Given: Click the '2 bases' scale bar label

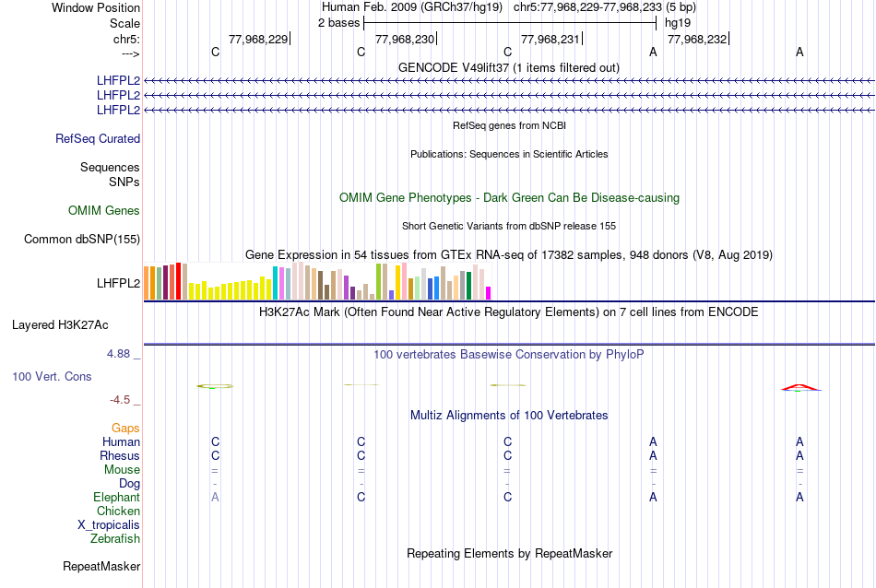Looking at the screenshot, I should (339, 23).
